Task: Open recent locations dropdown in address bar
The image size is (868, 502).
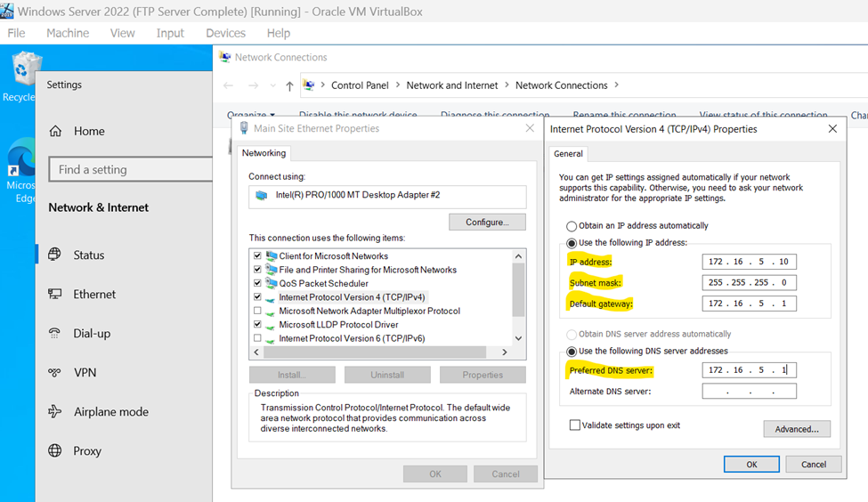Action: pyautogui.click(x=273, y=85)
